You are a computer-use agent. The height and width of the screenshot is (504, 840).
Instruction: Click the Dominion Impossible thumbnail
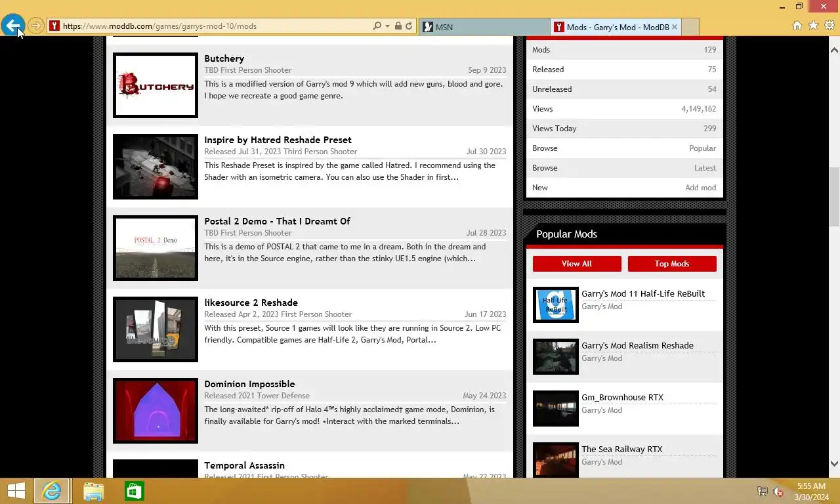pos(156,411)
